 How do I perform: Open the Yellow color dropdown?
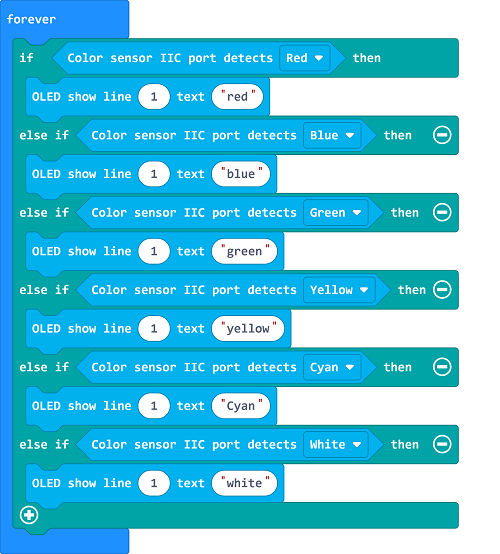coord(339,290)
